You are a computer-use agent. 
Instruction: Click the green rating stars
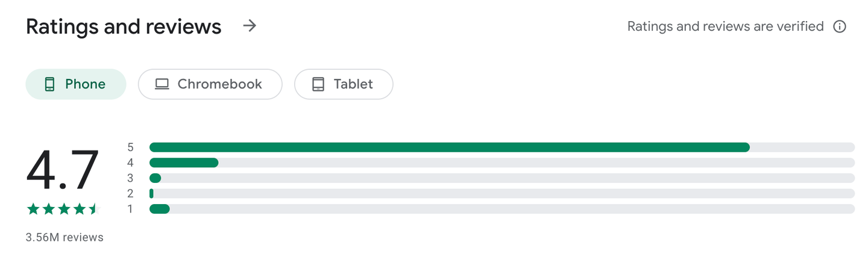tap(61, 209)
